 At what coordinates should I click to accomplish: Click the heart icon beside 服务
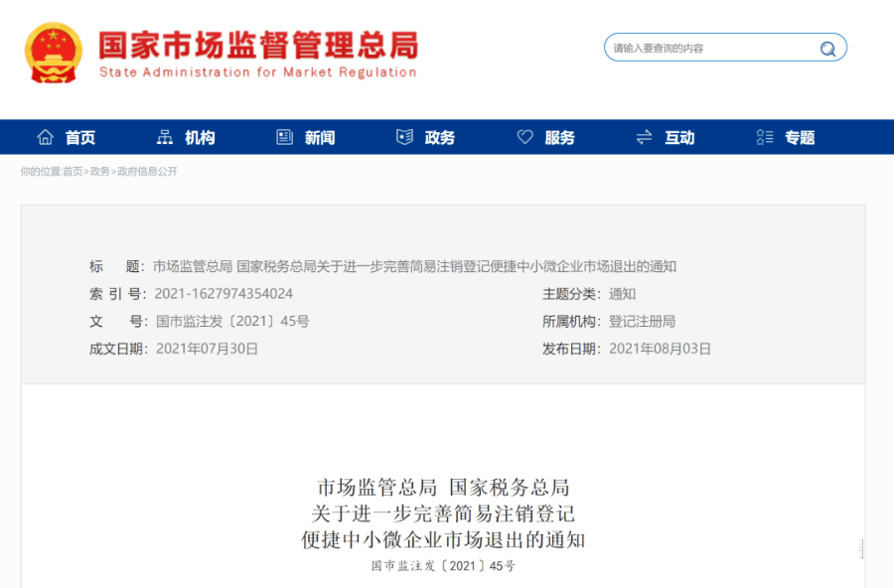(524, 137)
